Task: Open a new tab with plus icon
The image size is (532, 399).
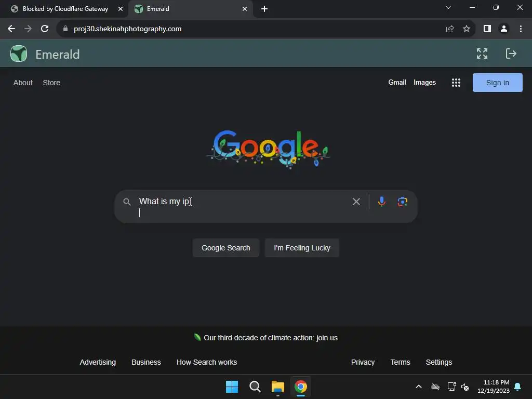Action: click(x=264, y=9)
